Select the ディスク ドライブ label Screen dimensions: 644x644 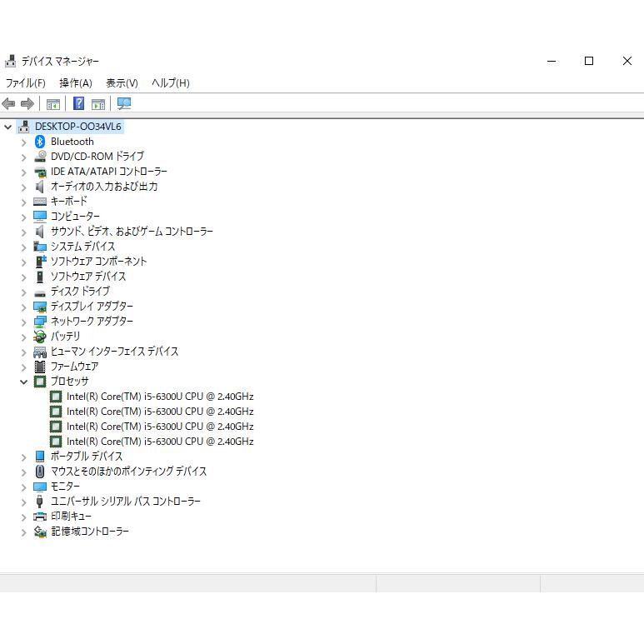80,292
